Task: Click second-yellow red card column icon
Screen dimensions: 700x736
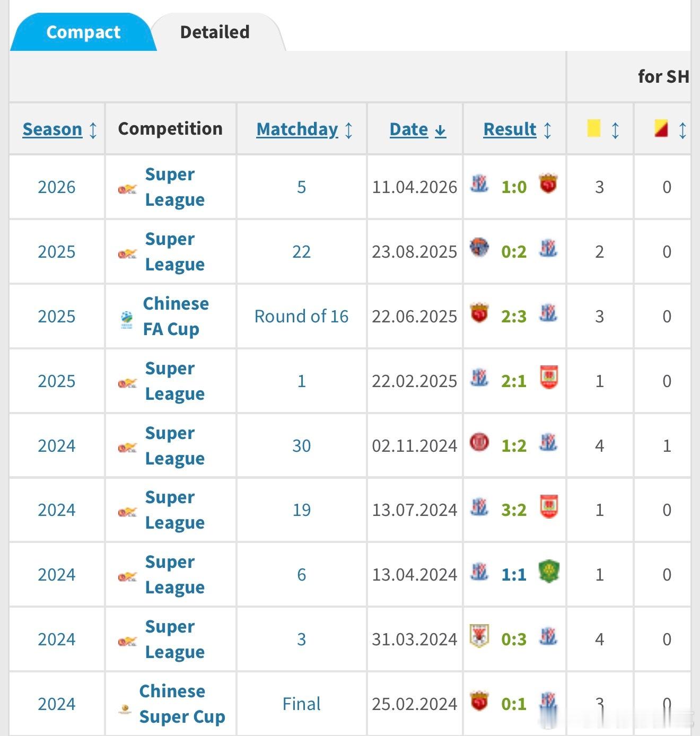Action: [x=661, y=129]
